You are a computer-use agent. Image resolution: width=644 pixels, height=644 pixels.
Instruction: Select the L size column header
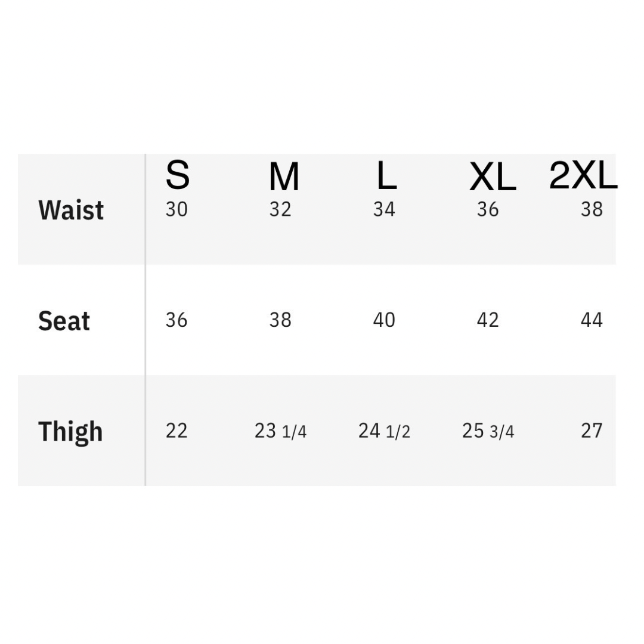point(386,176)
